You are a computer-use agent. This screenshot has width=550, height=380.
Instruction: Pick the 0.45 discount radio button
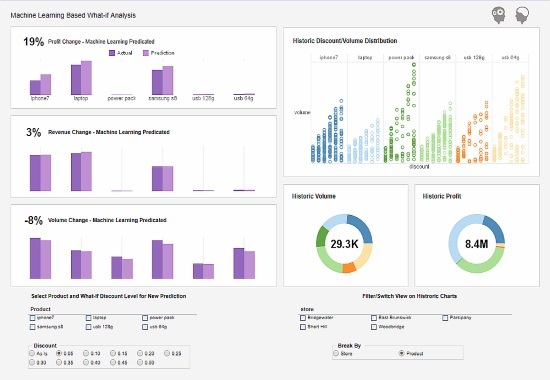tap(113, 362)
